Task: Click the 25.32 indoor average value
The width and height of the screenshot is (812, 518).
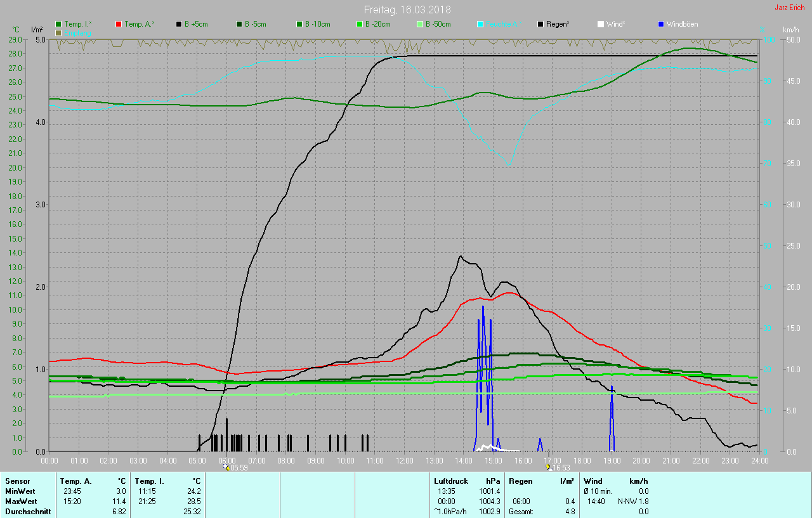Action: 192,512
